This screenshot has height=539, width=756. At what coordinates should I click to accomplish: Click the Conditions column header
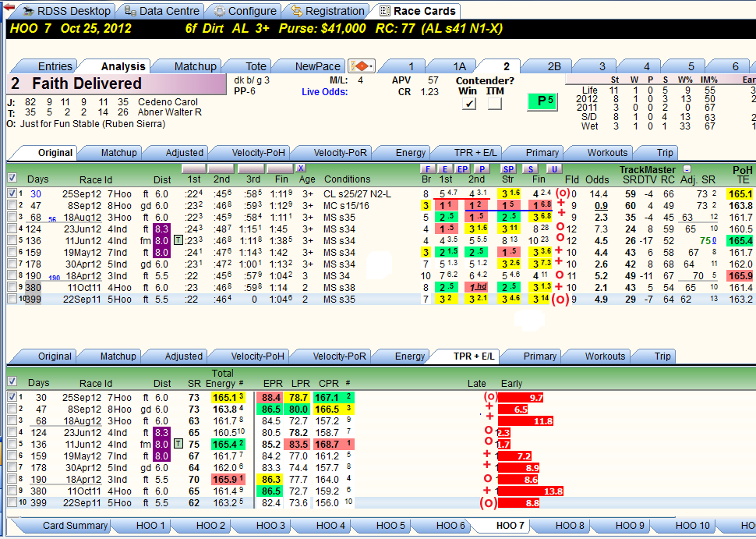click(x=347, y=179)
